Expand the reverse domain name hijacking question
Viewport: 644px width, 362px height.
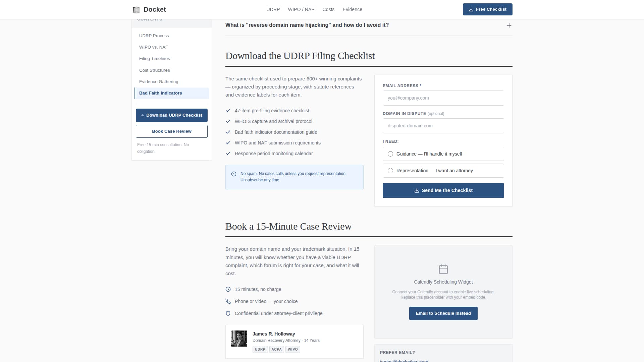pyautogui.click(x=509, y=25)
